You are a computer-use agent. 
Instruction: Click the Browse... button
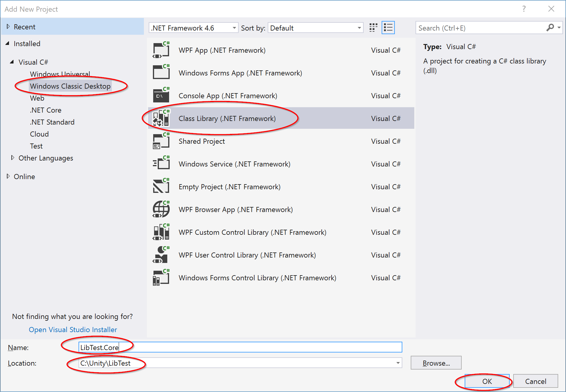coord(436,363)
